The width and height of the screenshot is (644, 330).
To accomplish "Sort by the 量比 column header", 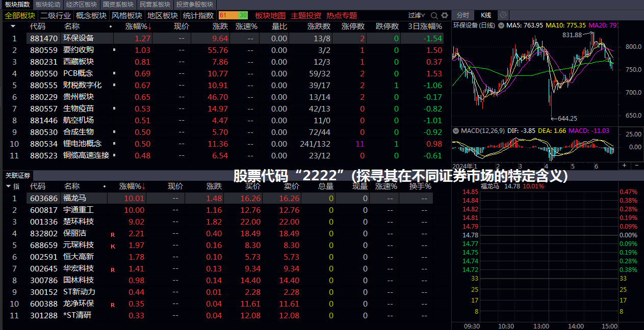I will pyautogui.click(x=279, y=26).
